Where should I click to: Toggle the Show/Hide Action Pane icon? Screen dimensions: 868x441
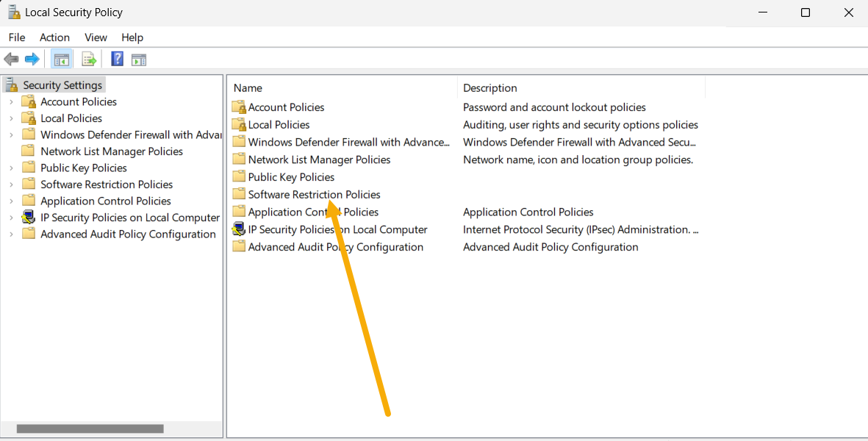coord(139,59)
